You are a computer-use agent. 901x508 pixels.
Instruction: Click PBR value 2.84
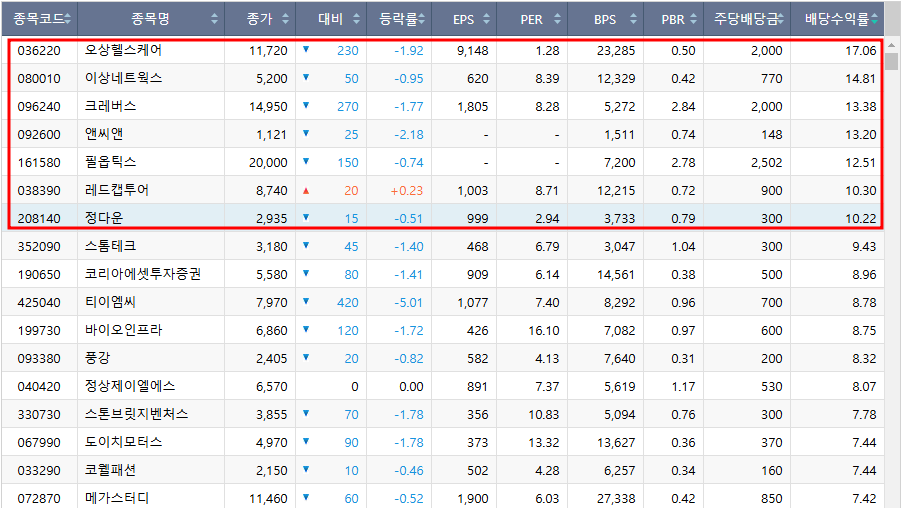(x=683, y=106)
